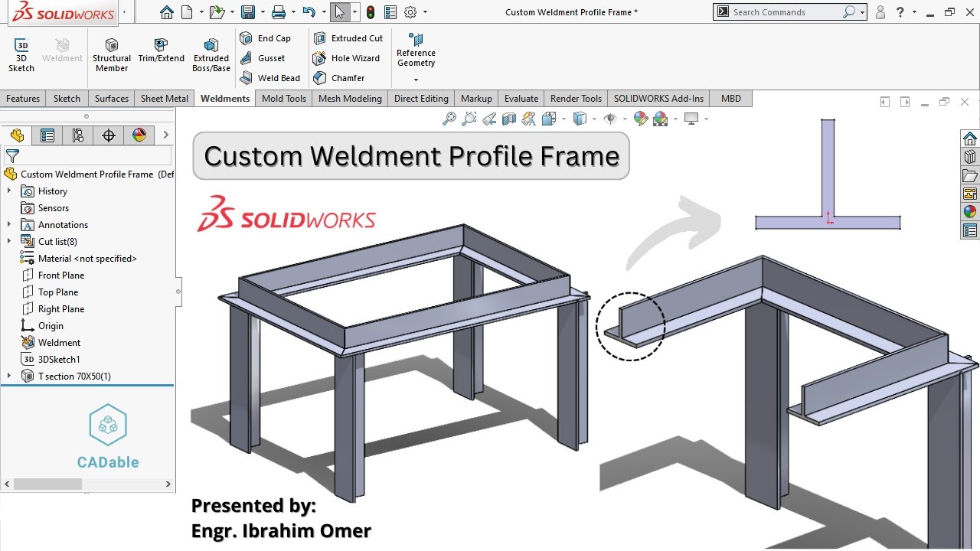
Task: Create a new document
Action: click(x=186, y=12)
